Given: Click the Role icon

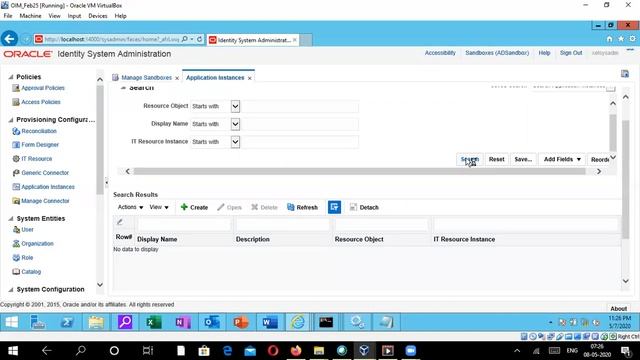Looking at the screenshot, I should click(x=16, y=258).
